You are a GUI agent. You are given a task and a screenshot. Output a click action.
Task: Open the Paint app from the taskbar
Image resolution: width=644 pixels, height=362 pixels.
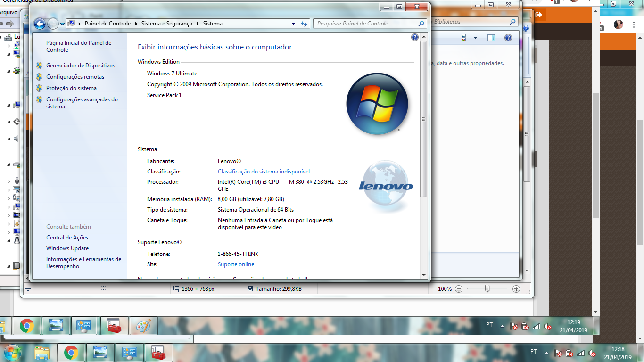tap(143, 326)
